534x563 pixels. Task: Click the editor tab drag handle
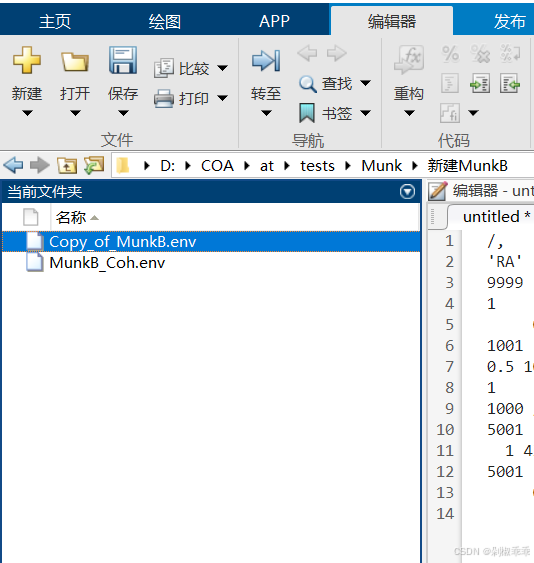click(432, 217)
